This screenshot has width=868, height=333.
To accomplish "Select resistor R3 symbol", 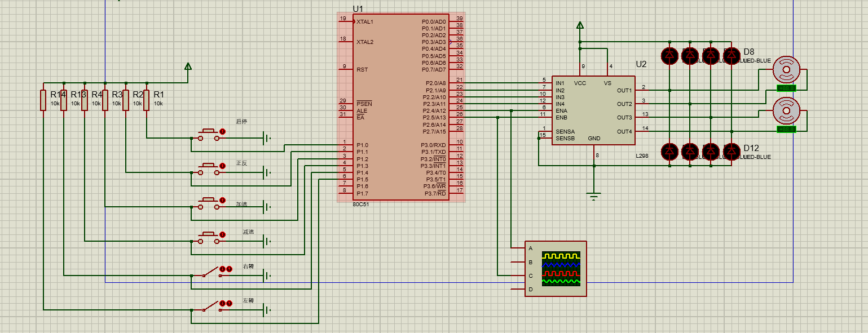I will click(x=105, y=100).
